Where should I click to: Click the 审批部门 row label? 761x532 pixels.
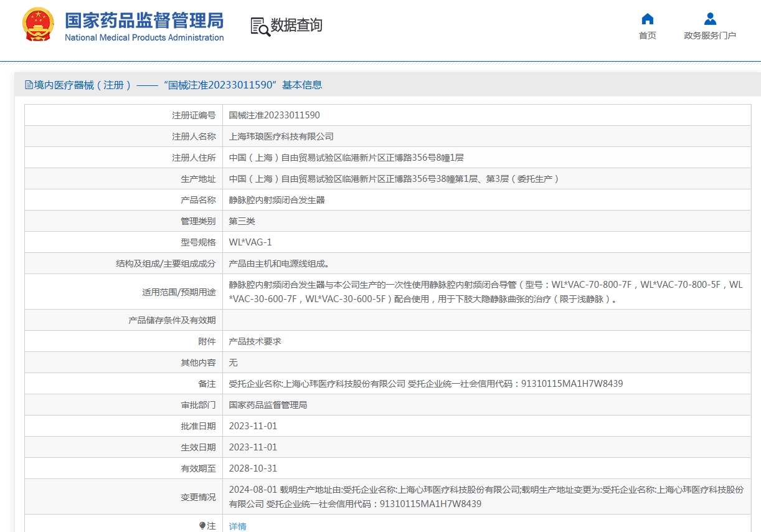(x=198, y=405)
